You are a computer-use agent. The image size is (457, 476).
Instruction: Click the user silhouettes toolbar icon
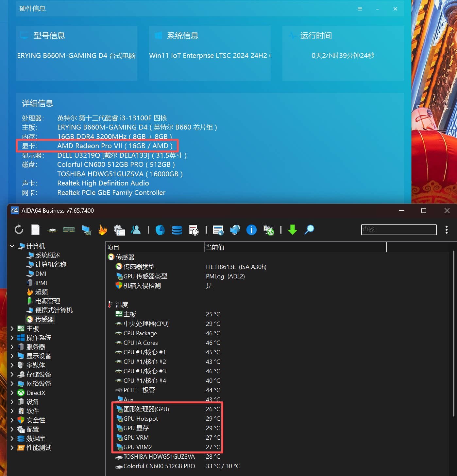click(136, 230)
